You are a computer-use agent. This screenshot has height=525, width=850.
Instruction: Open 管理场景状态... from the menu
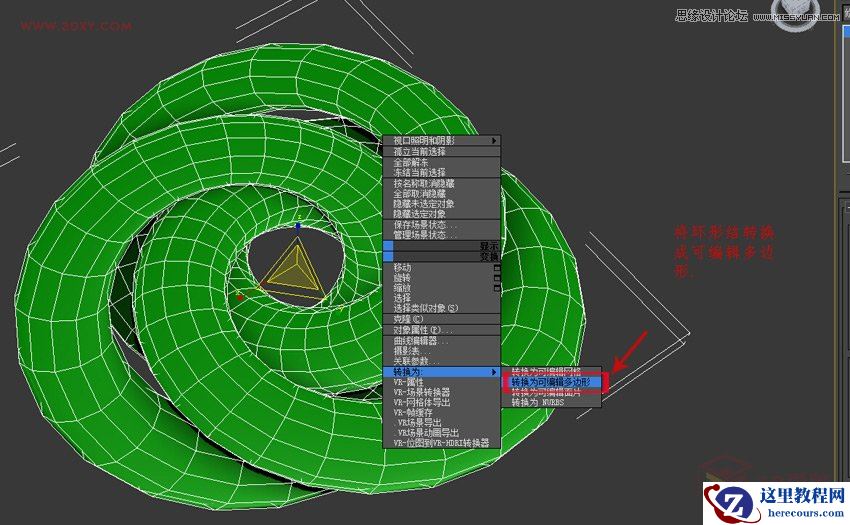coord(442,235)
